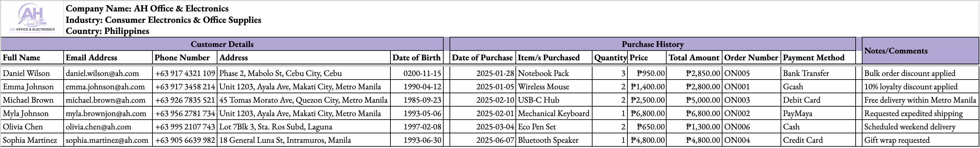Select the ₱5,000.00 total amount cell
980x148 pixels.
pyautogui.click(x=694, y=100)
